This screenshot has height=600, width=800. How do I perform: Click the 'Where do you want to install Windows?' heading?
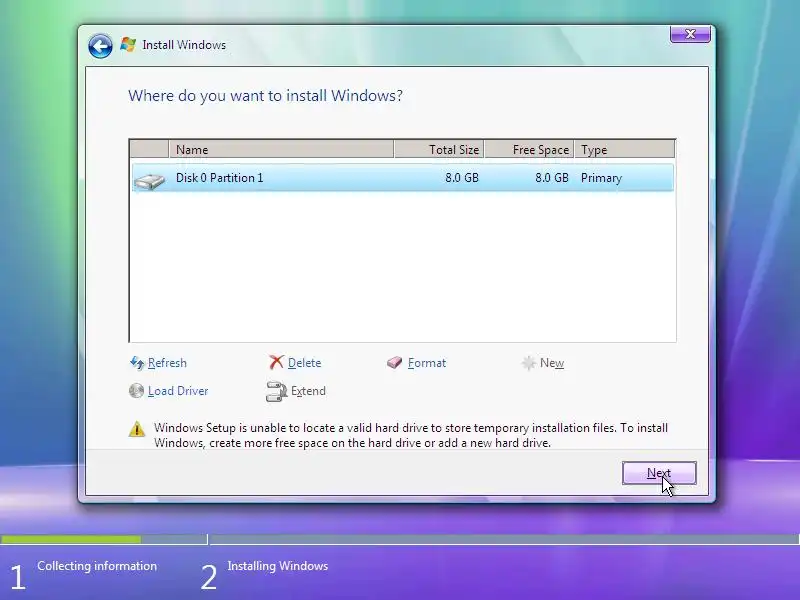(x=265, y=96)
